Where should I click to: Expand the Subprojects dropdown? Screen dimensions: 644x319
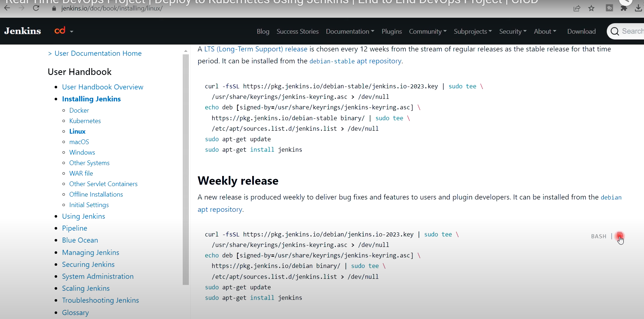click(473, 32)
